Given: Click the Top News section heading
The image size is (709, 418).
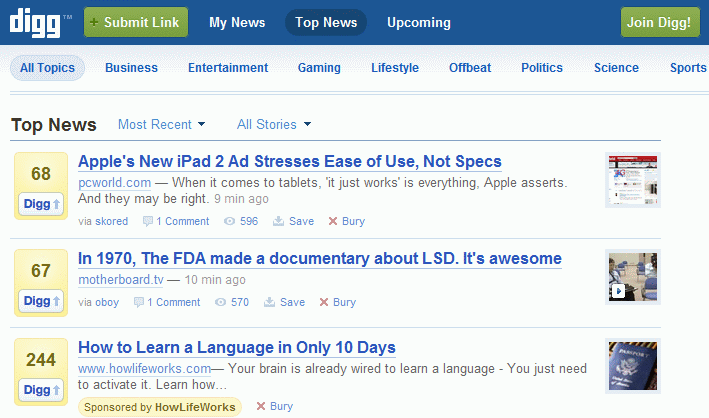Looking at the screenshot, I should coord(54,125).
